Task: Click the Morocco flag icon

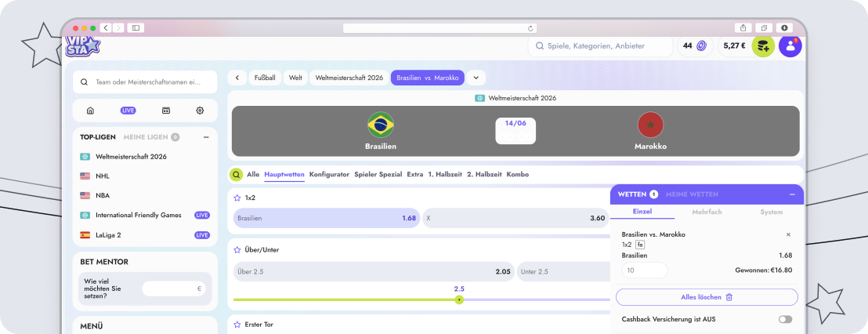Action: coord(650,125)
